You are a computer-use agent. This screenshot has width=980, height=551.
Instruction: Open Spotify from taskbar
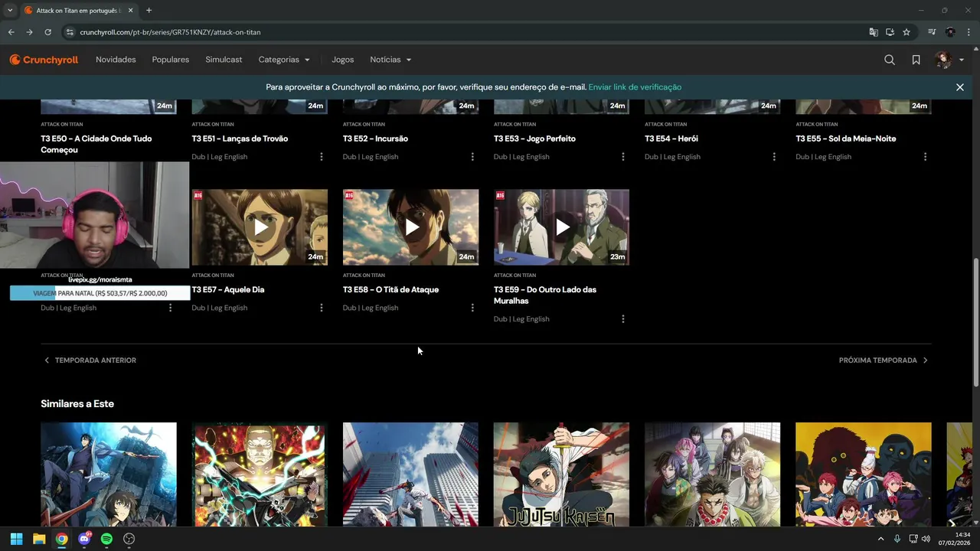106,539
